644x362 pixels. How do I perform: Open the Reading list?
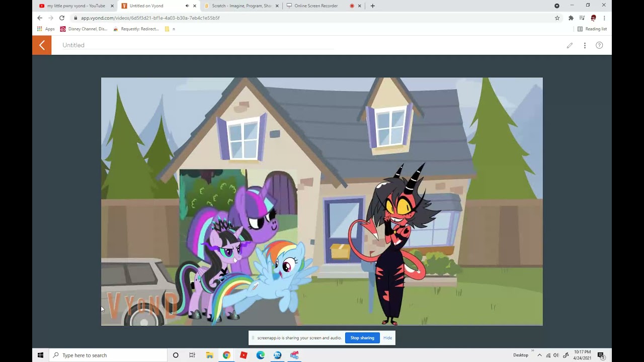pos(592,29)
